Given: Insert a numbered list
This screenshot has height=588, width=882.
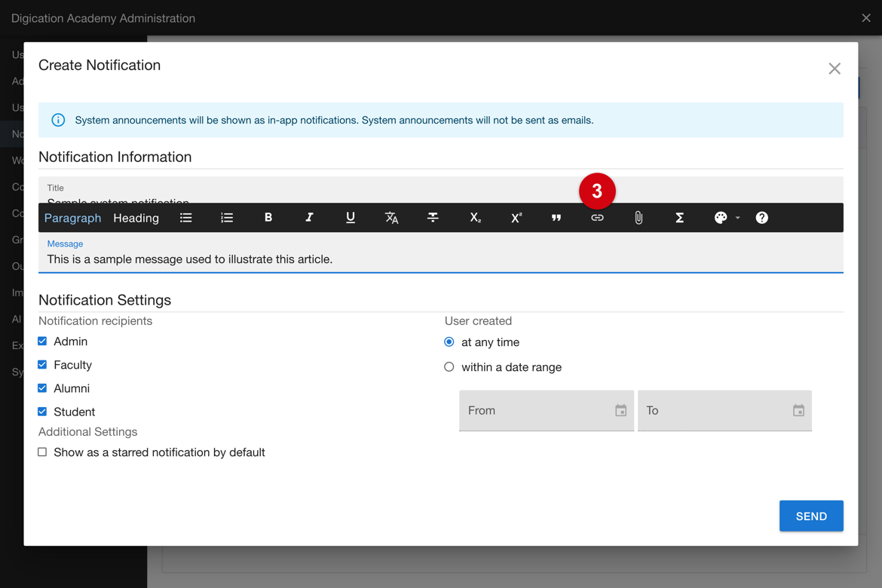Looking at the screenshot, I should point(227,218).
